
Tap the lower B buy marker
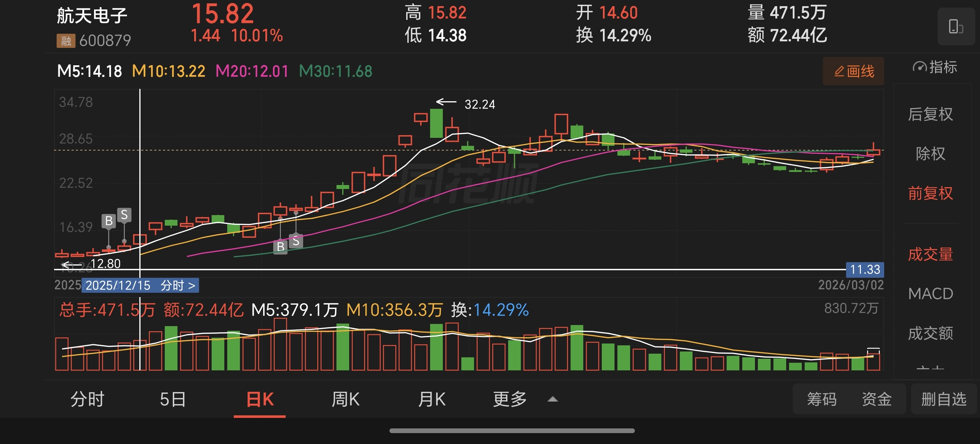280,247
